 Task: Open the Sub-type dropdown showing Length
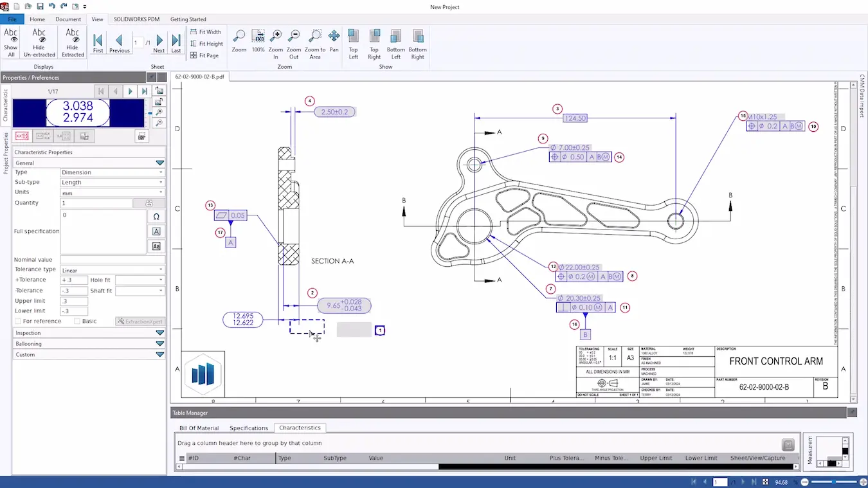[113, 182]
